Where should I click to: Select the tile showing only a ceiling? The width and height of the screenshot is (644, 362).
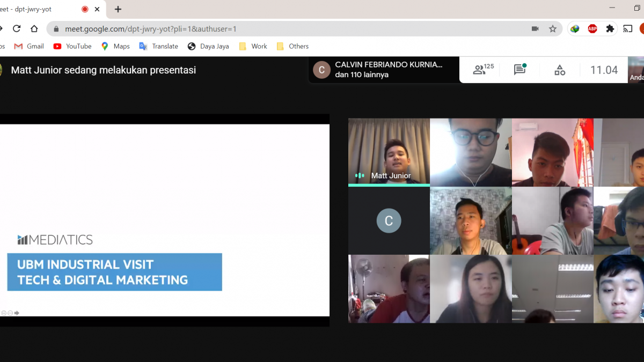click(553, 289)
